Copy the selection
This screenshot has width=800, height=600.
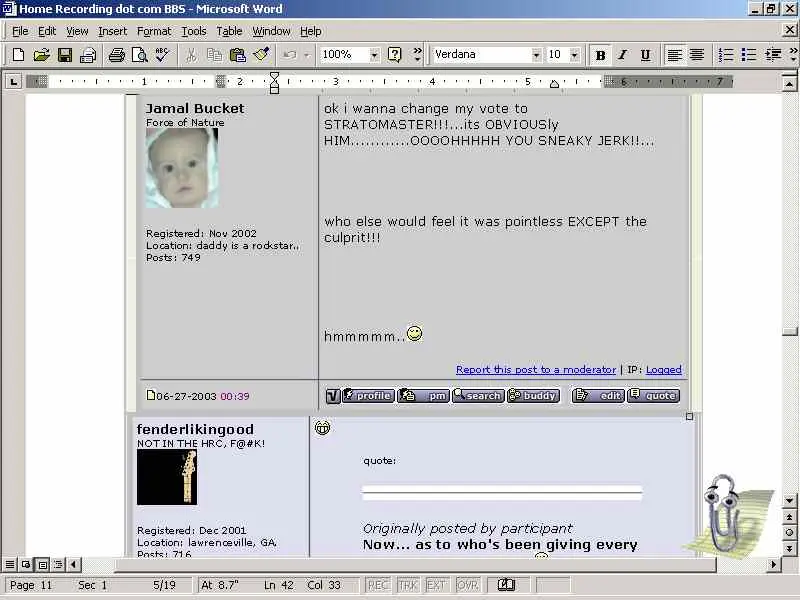click(x=214, y=55)
